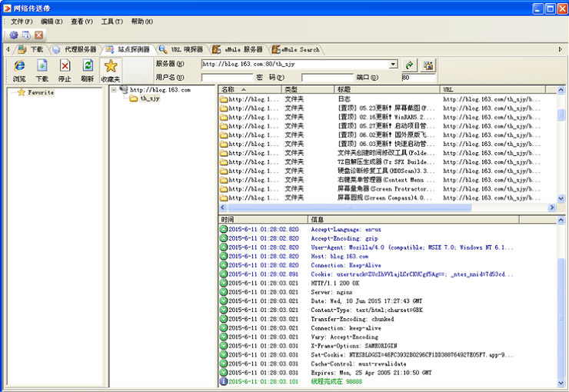This screenshot has height=392, width=569.
Task: Switch to the 代理服务器 tab
Action: [75, 49]
